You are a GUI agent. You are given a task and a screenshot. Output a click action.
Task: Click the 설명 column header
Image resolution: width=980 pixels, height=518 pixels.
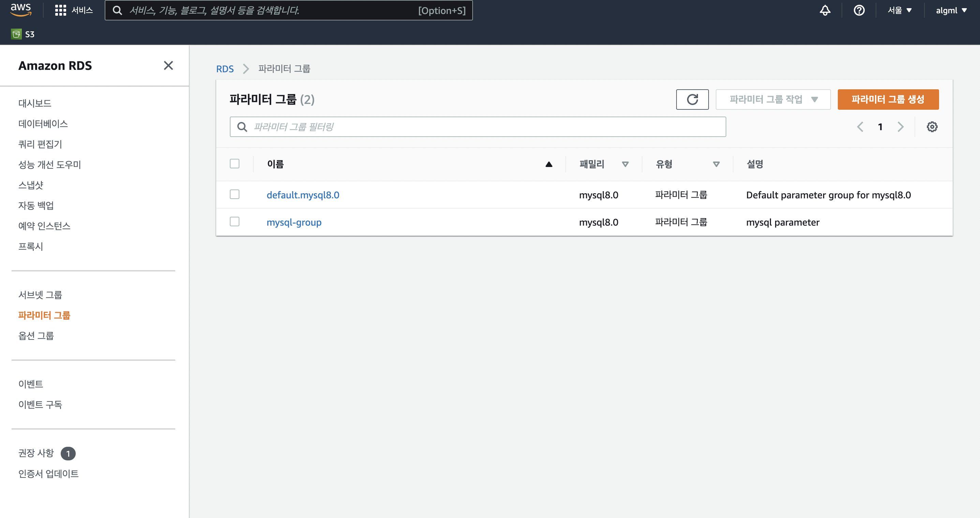(x=755, y=164)
